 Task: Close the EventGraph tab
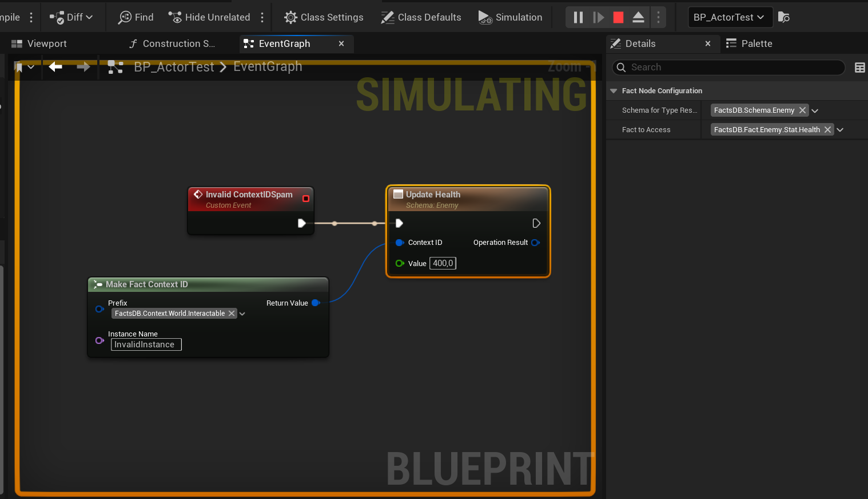coord(341,43)
